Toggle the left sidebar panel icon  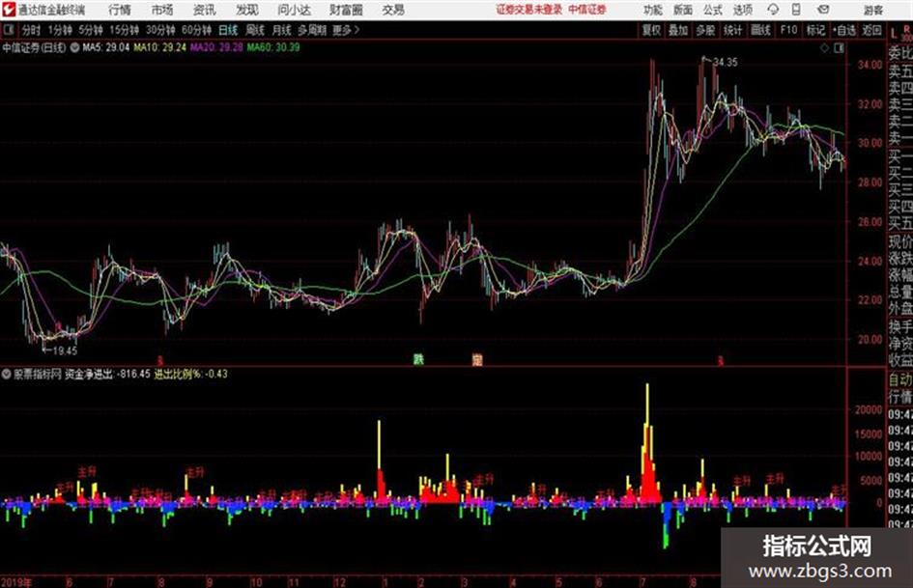click(8, 30)
